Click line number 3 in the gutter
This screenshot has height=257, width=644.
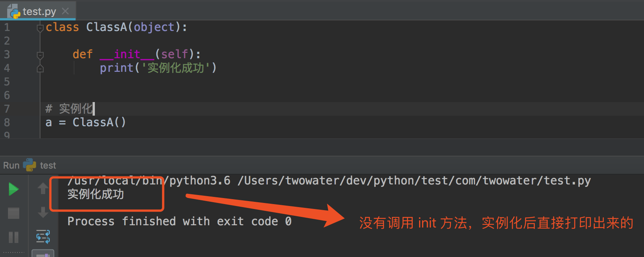(7, 54)
